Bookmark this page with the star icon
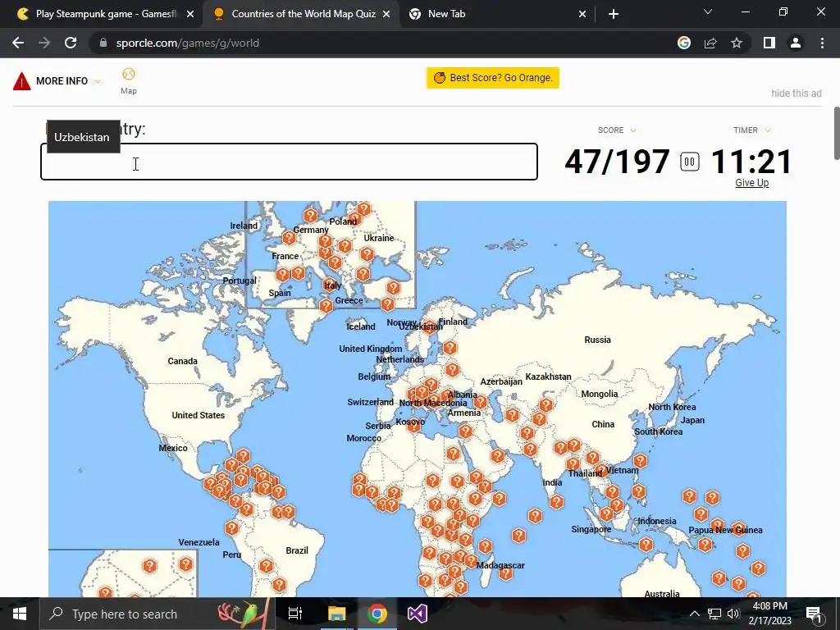The image size is (840, 630). pos(737,43)
